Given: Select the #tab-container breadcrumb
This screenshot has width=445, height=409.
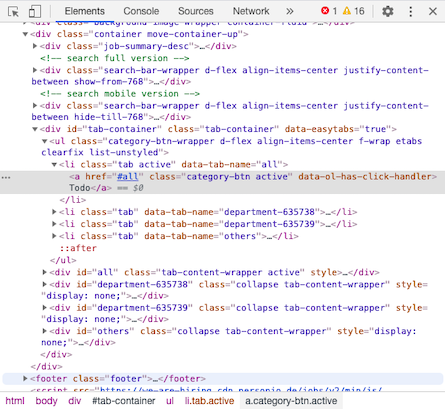Looking at the screenshot, I should tap(124, 401).
